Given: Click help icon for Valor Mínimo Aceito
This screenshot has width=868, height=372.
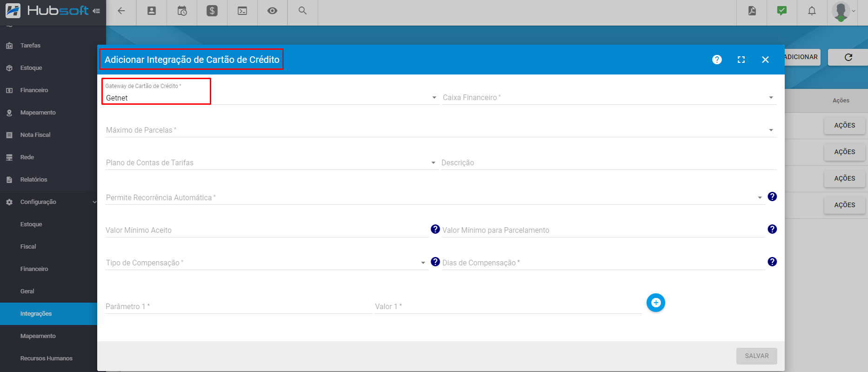Looking at the screenshot, I should pyautogui.click(x=435, y=229).
